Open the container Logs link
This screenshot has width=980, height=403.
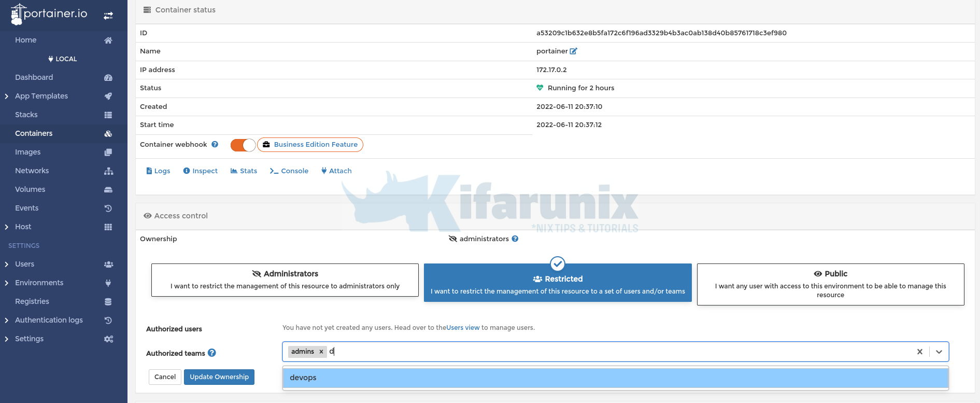(x=158, y=171)
